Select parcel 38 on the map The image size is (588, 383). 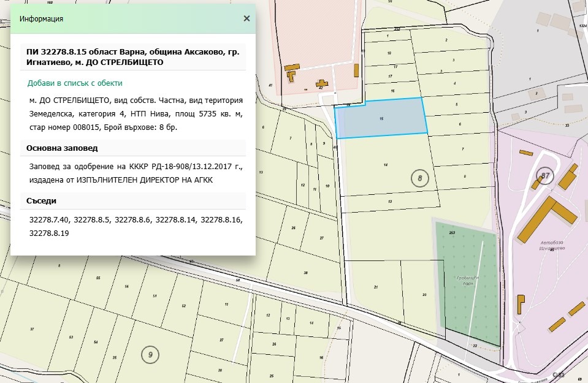point(305,273)
